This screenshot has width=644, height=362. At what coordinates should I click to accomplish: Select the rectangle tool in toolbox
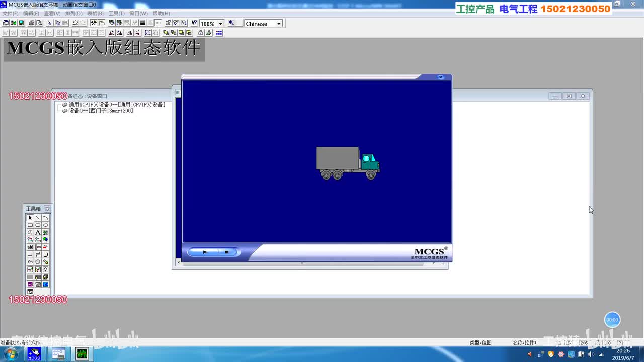pyautogui.click(x=30, y=225)
